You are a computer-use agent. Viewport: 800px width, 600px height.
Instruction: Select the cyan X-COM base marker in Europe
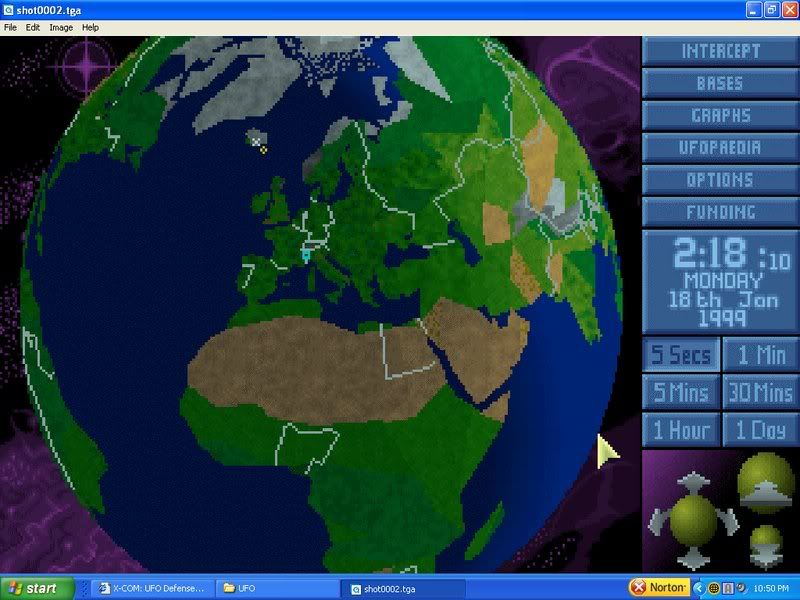click(306, 255)
